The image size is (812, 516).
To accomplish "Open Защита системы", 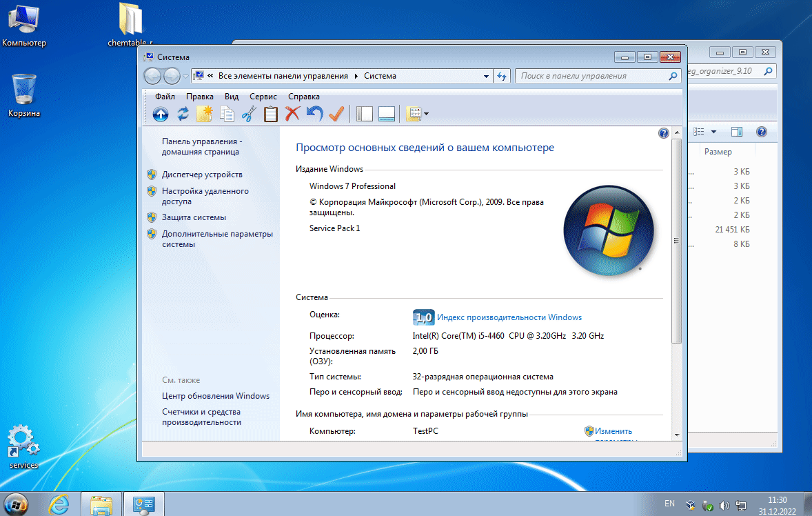I will [194, 217].
